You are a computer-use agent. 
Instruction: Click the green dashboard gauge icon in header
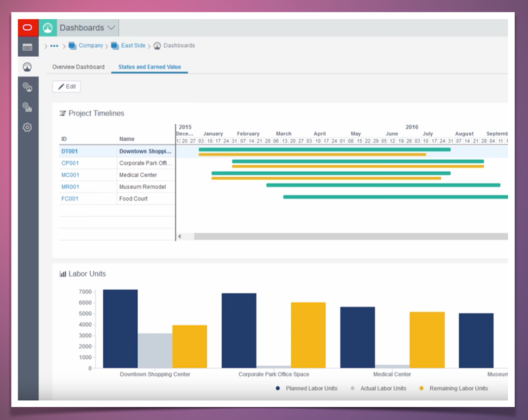pos(48,28)
